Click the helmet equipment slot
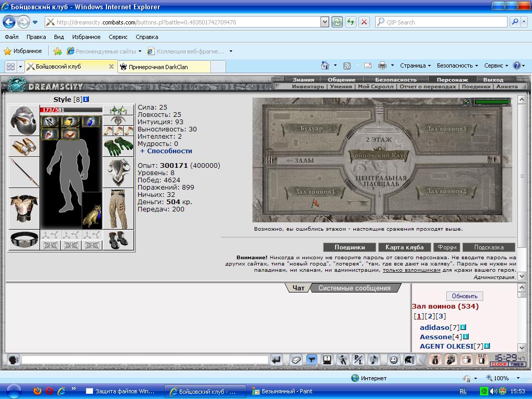 [x=24, y=121]
